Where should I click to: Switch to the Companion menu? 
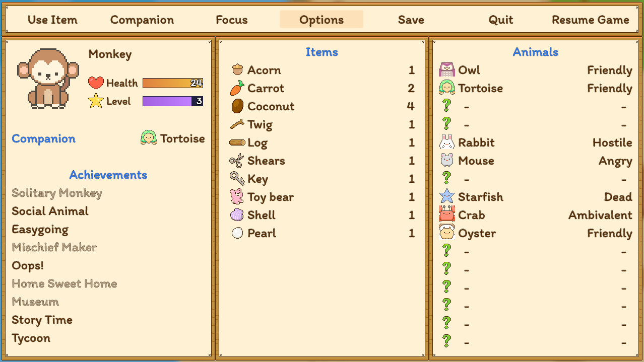click(142, 20)
